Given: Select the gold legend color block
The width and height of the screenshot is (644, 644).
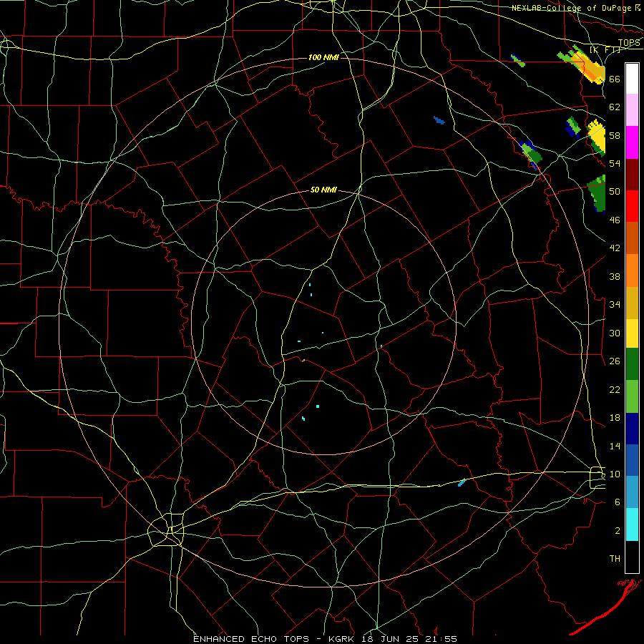Looking at the screenshot, I should pos(632,303).
